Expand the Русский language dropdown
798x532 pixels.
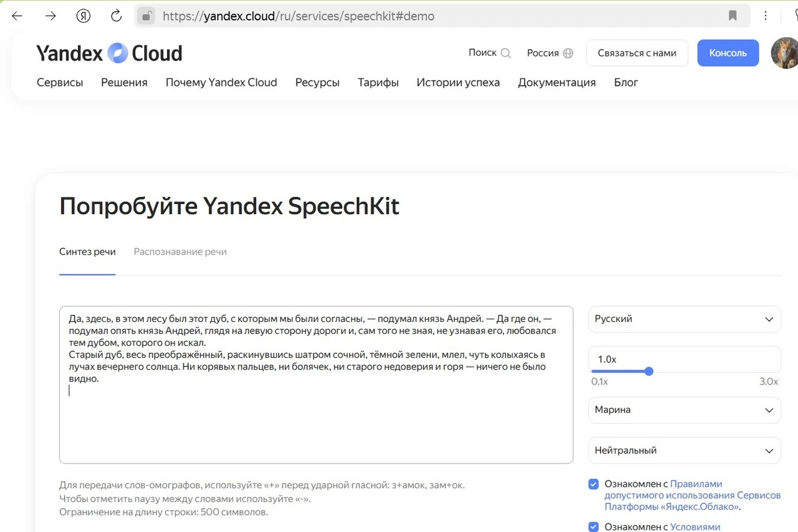(685, 319)
